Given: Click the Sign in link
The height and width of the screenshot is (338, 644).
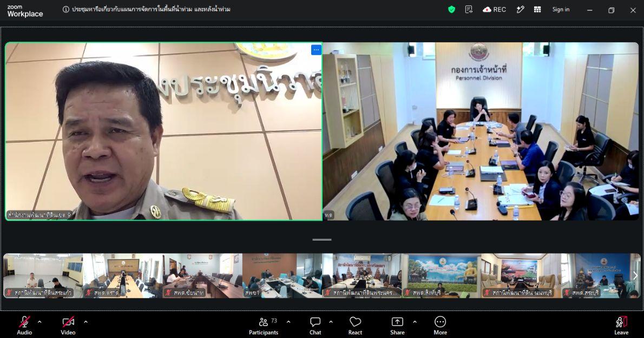Looking at the screenshot, I should click(561, 9).
